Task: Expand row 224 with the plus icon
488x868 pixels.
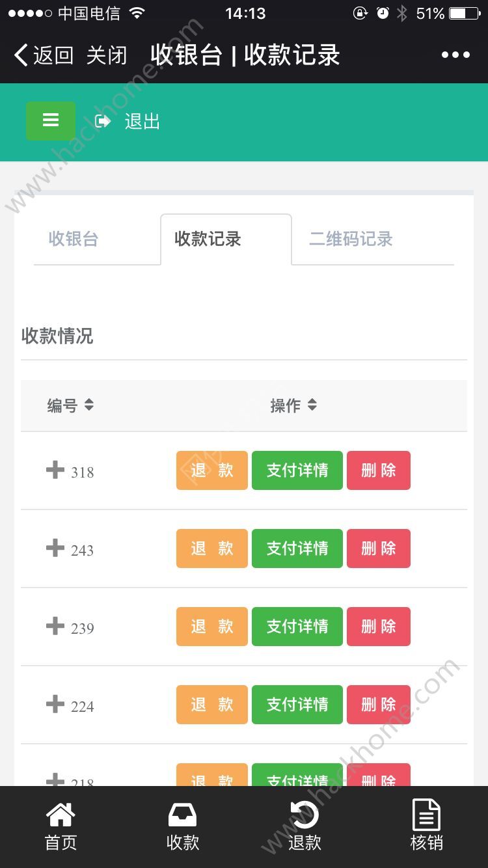Action: point(55,703)
